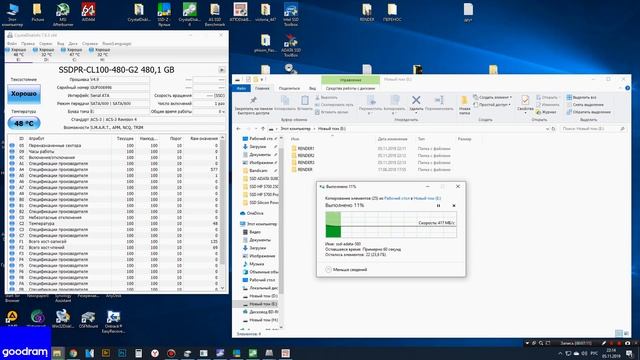Screen dimensions: 640x360
Task: Click the up-one-level arrow in Explorer
Action: 262,129
